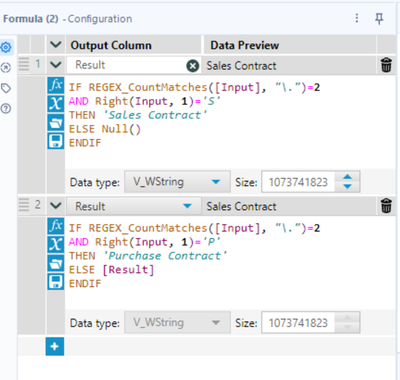Save expression 2 with disk icon
This screenshot has height=380, width=400.
(x=55, y=282)
